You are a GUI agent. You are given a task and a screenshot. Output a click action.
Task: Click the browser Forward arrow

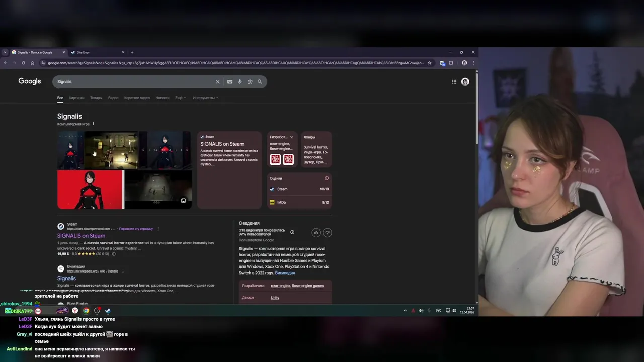coord(14,63)
